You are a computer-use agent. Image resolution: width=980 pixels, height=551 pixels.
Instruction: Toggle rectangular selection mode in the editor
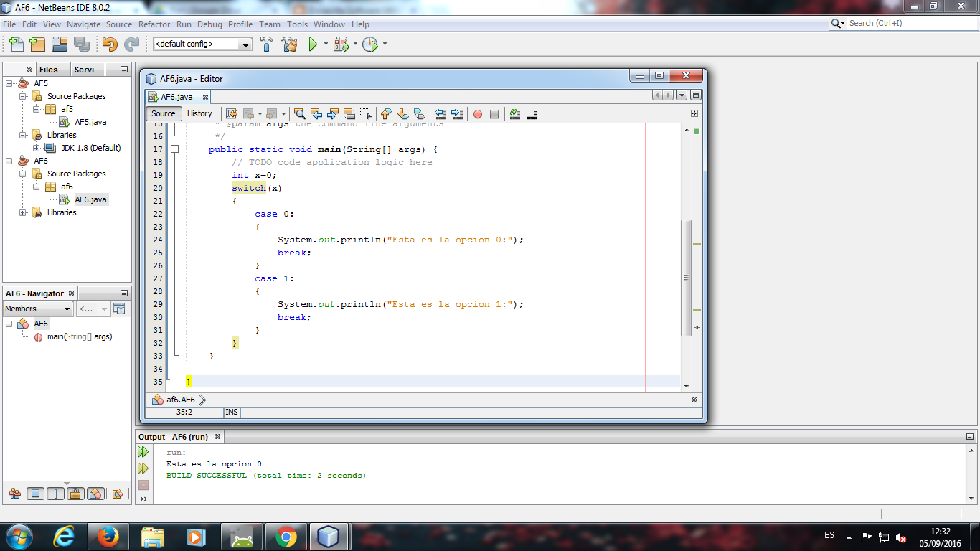click(x=365, y=113)
